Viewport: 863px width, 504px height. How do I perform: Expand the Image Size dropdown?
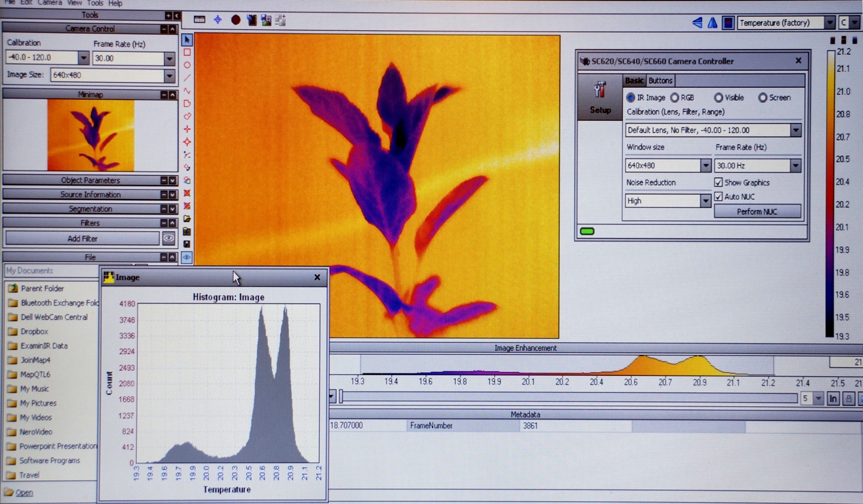pyautogui.click(x=169, y=75)
